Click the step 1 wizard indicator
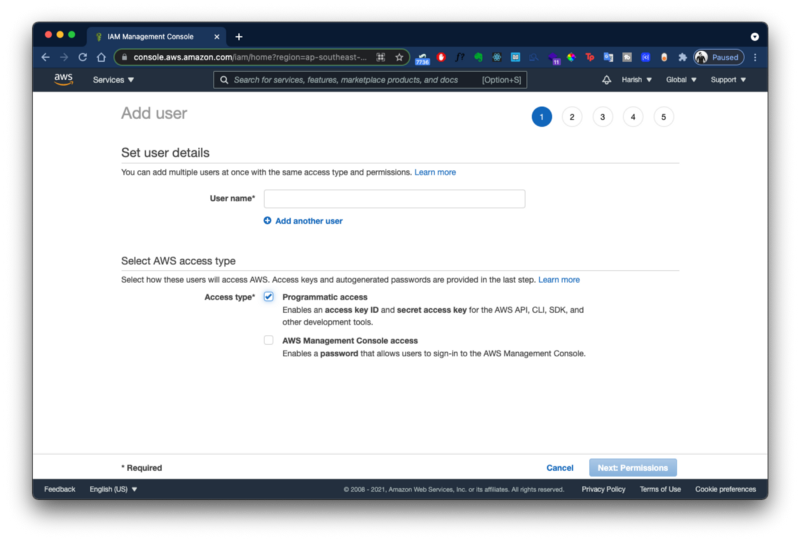 tap(541, 117)
